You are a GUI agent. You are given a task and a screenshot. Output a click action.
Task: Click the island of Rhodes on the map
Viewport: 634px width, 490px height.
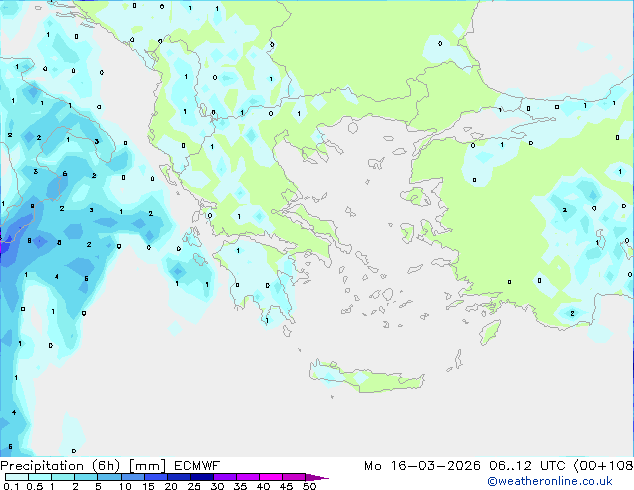(x=490, y=332)
